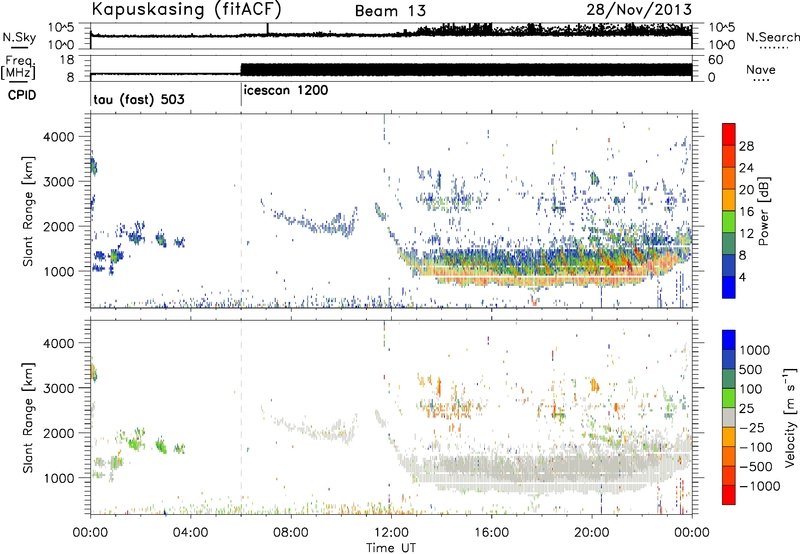Screen dimensions: 800x554
Task: Click the 'N.Search' legend label
Action: [x=772, y=37]
